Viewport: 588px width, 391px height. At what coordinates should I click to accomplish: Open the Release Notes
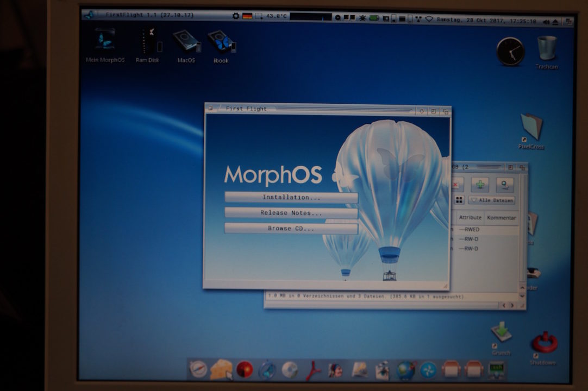pos(291,212)
